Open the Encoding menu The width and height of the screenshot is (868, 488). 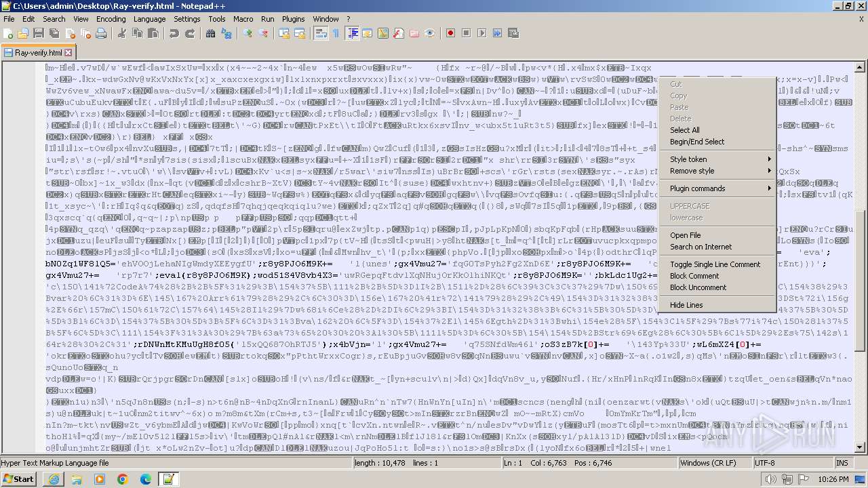111,19
